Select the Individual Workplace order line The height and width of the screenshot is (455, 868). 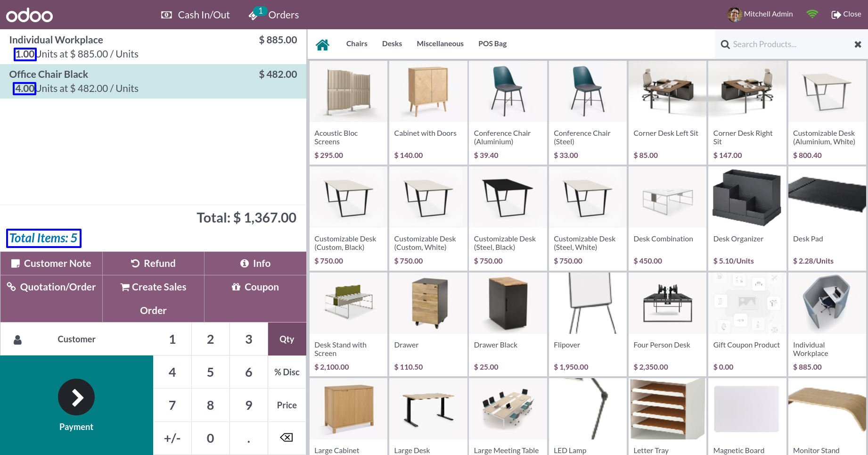[153, 47]
